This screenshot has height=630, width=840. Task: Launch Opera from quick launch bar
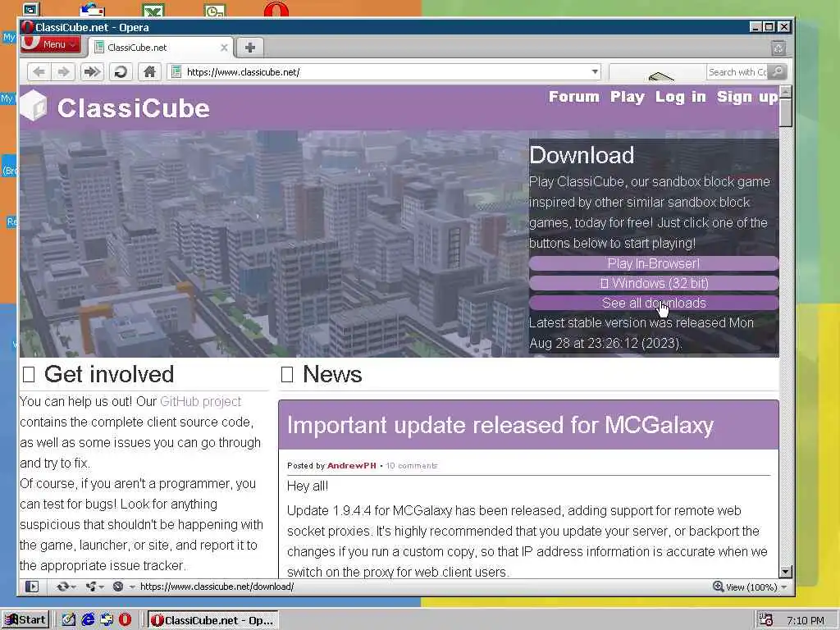[x=125, y=620]
